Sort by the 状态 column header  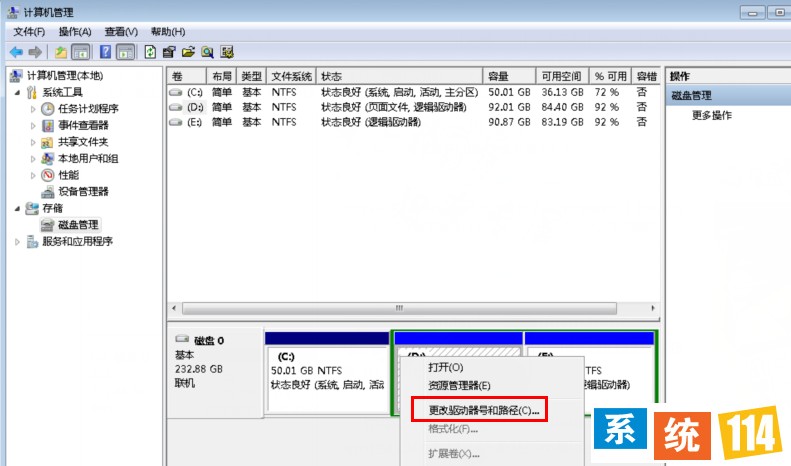[x=400, y=76]
